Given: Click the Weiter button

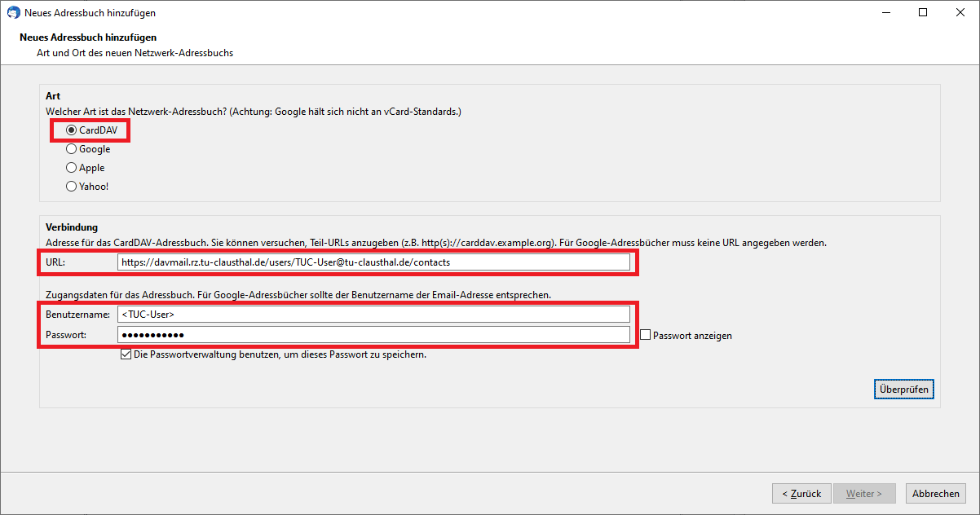Looking at the screenshot, I should (864, 494).
